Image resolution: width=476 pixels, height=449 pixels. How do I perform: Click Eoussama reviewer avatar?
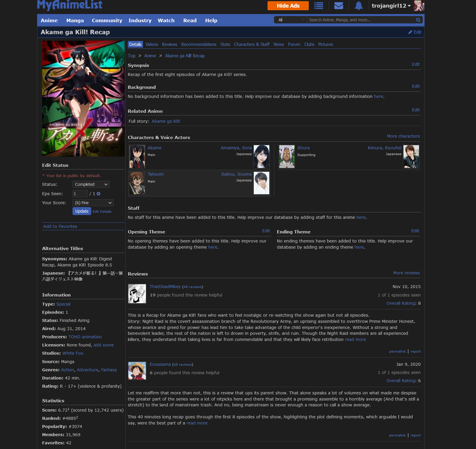click(137, 371)
